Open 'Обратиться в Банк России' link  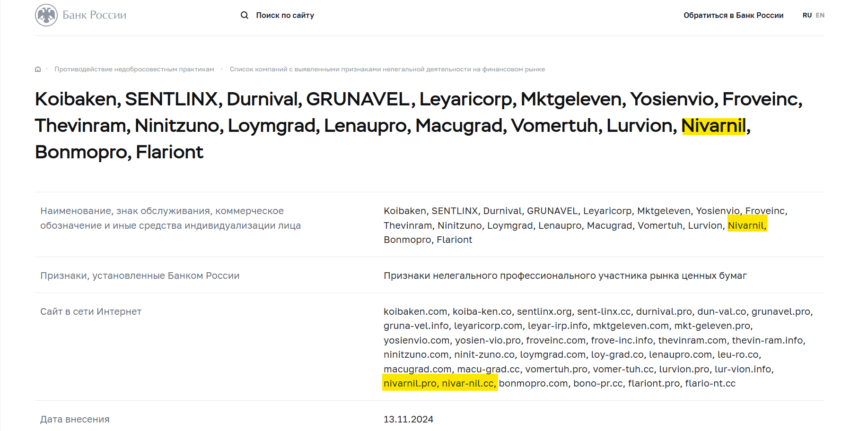click(733, 15)
